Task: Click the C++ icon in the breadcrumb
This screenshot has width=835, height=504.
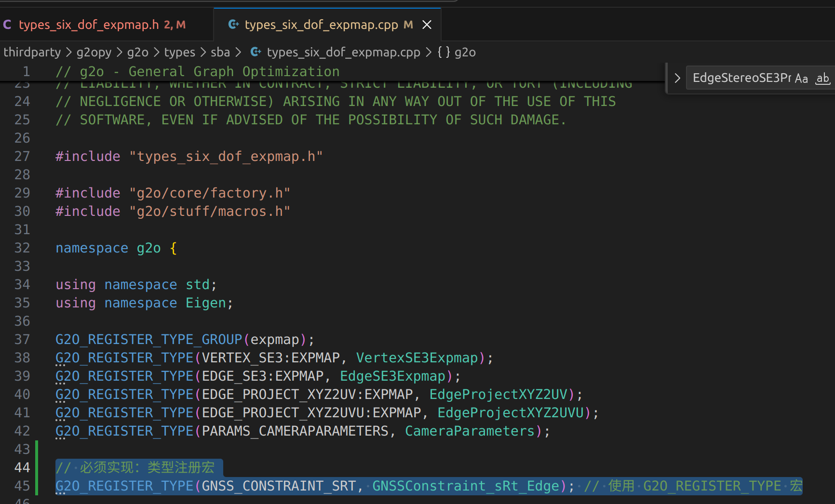Action: coord(256,52)
